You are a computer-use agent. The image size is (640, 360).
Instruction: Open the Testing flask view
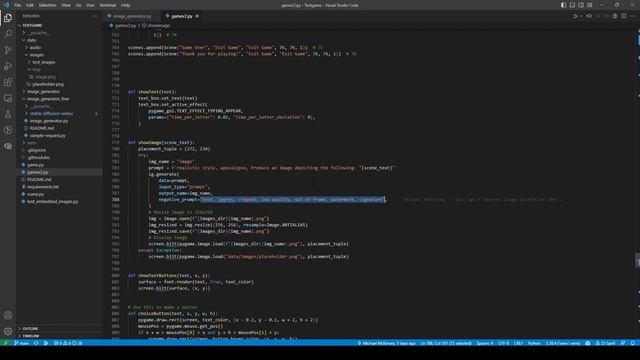[x=8, y=114]
